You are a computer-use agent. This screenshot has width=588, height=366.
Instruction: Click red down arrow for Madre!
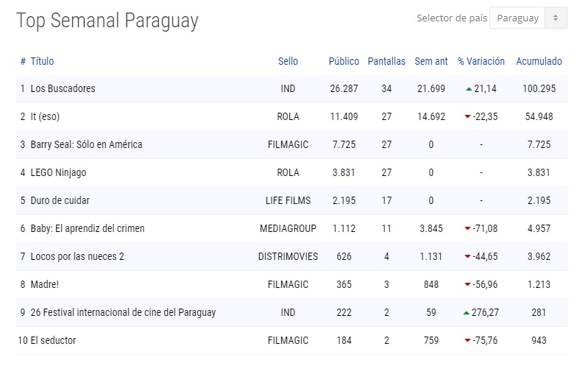467,285
